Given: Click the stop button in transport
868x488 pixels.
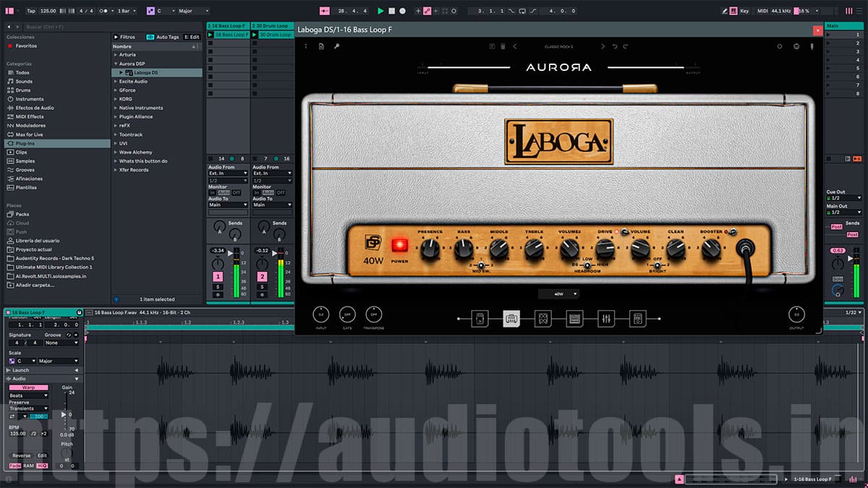Looking at the screenshot, I should point(392,11).
